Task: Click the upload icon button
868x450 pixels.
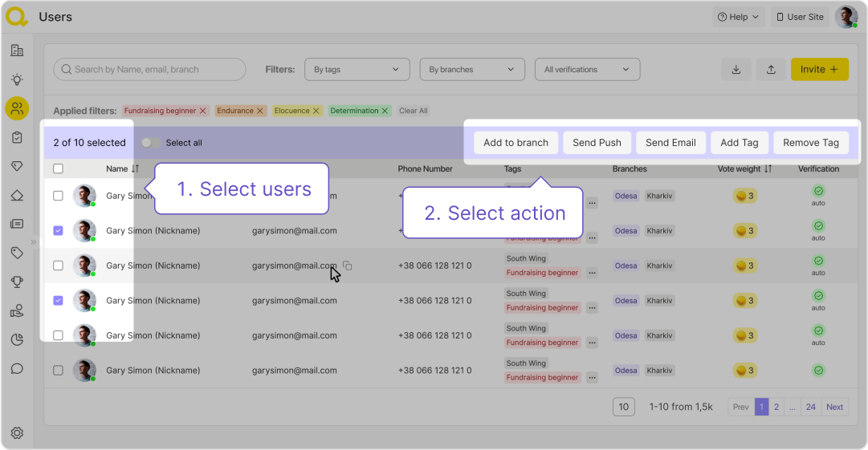Action: click(x=771, y=70)
